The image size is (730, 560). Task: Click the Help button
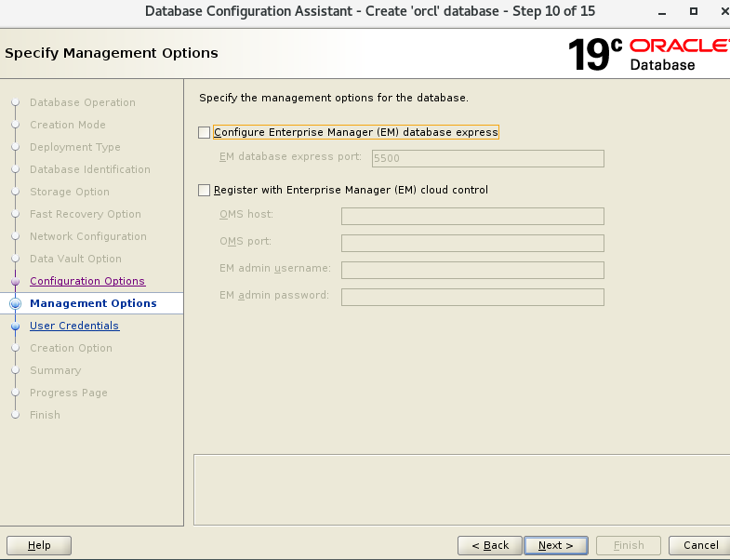39,545
